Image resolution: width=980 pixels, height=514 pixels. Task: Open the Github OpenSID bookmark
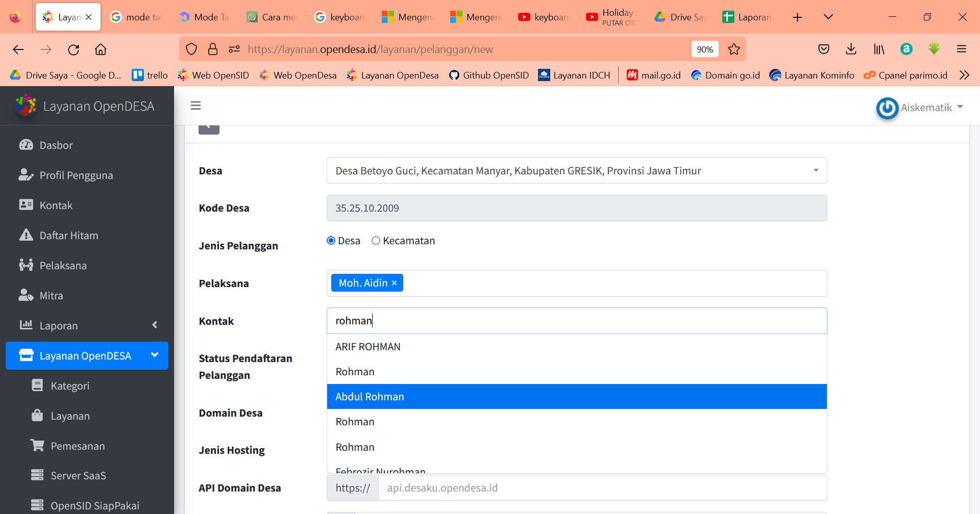click(488, 75)
